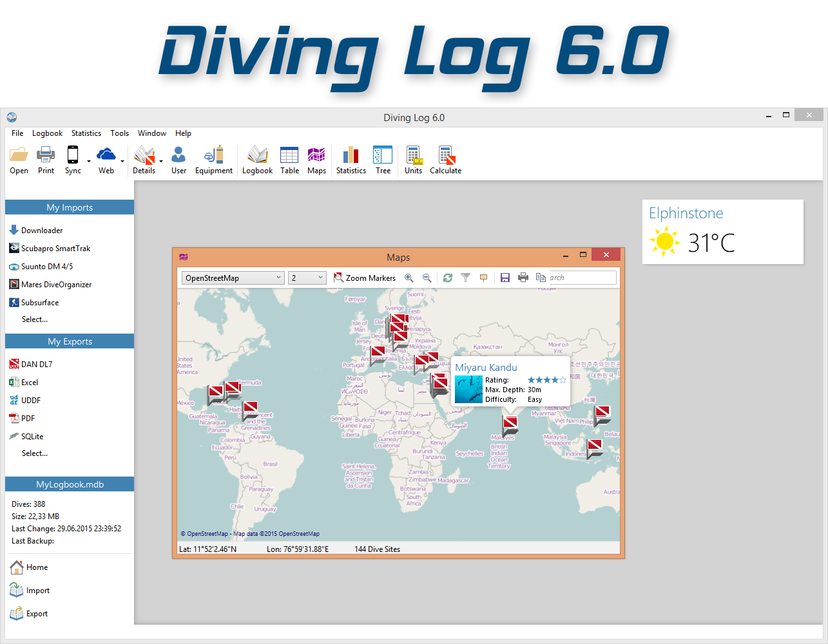Expand the Web button dropdown arrow
The image size is (828, 644).
[x=122, y=162]
